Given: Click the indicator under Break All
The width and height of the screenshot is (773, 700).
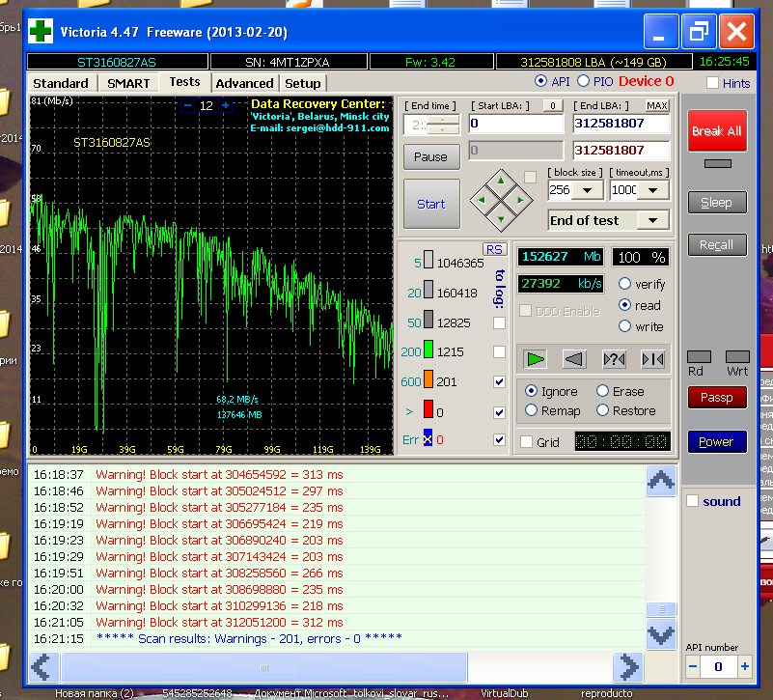Looking at the screenshot, I should click(x=718, y=164).
